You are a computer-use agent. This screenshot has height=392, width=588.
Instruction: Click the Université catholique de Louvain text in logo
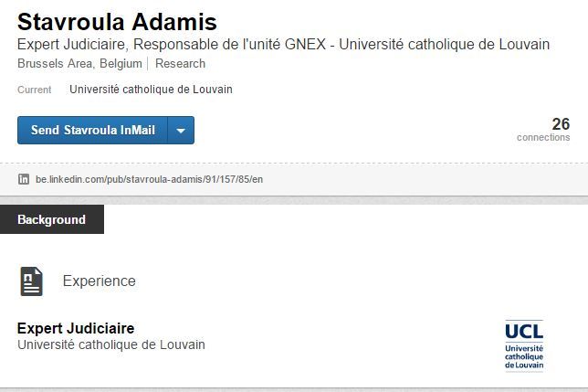click(524, 356)
